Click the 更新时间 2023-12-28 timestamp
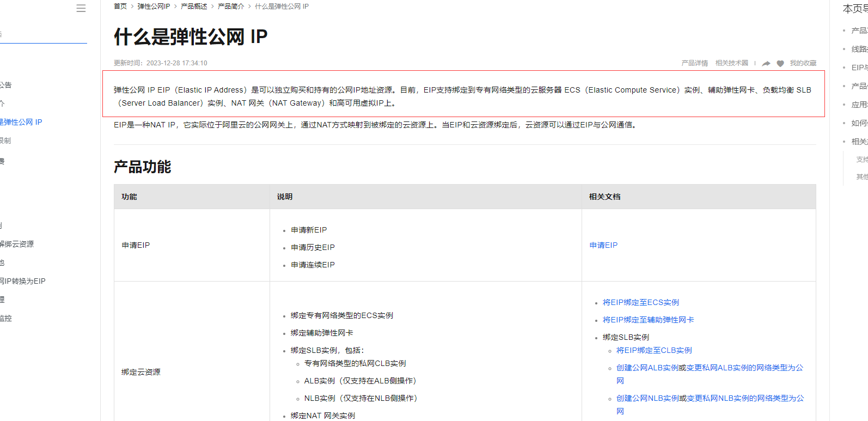 point(161,63)
